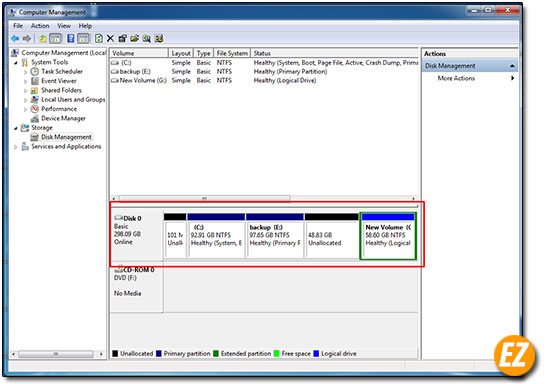This screenshot has height=384, width=546.
Task: Click the Device Manager icon
Action: point(34,119)
